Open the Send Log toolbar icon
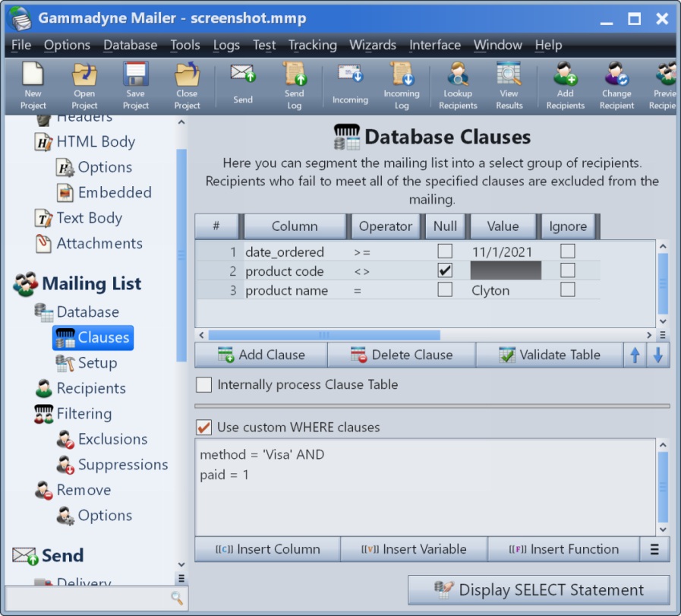The width and height of the screenshot is (681, 616). [x=294, y=86]
